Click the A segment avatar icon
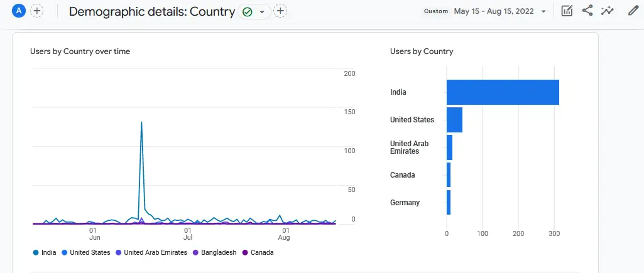644x273 pixels. pos(19,11)
